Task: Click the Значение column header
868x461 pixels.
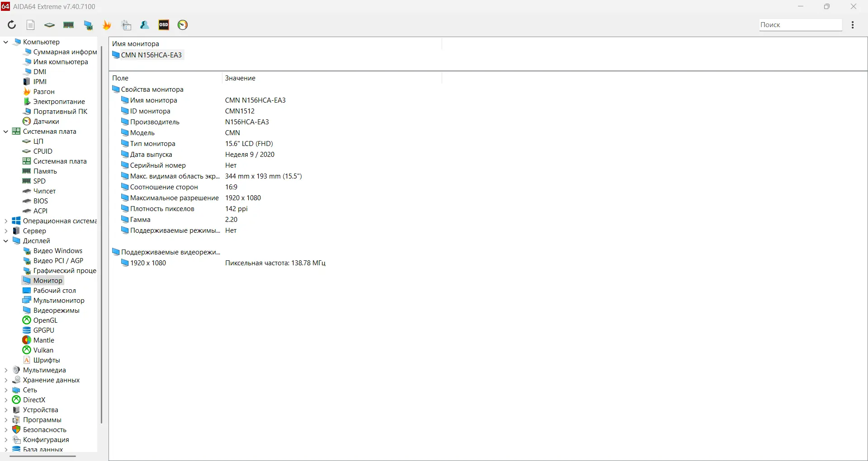Action: click(x=332, y=78)
